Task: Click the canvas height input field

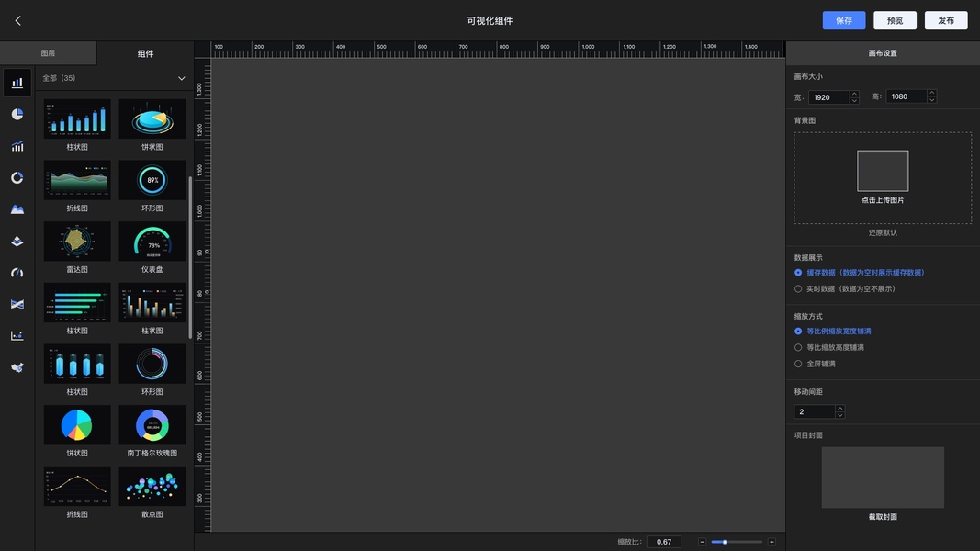Action: coord(907,96)
